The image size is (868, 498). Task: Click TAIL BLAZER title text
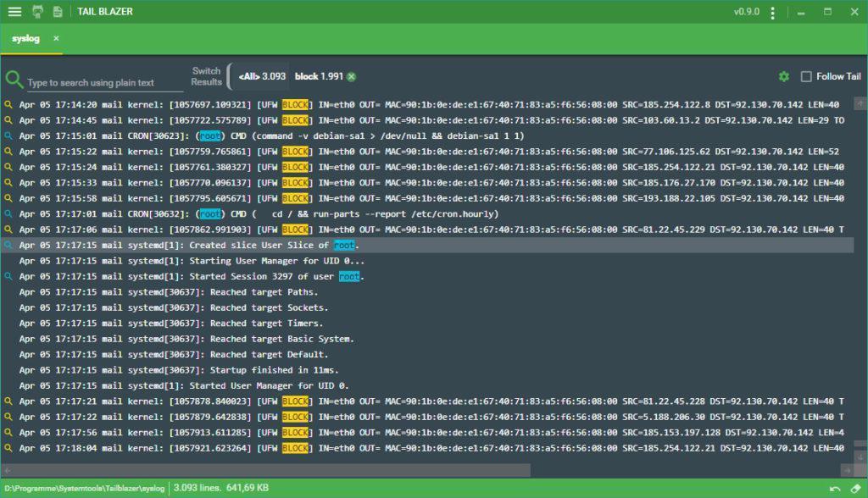pyautogui.click(x=104, y=12)
